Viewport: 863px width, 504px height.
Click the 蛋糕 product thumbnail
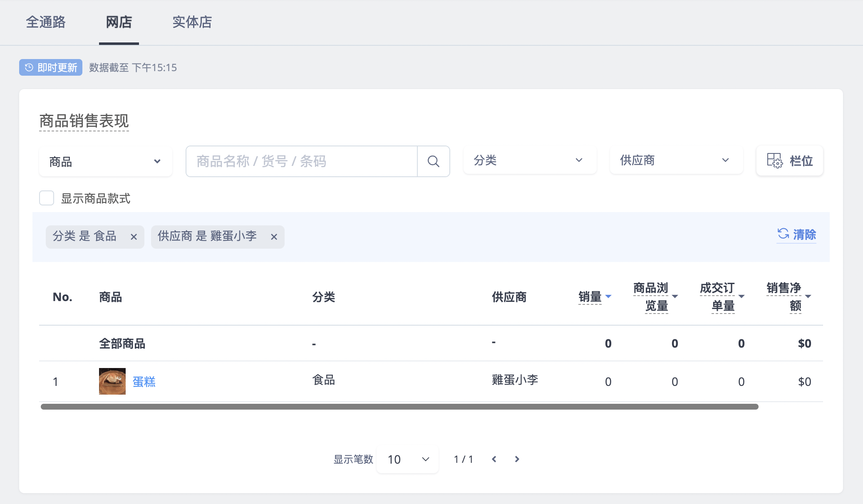point(112,381)
